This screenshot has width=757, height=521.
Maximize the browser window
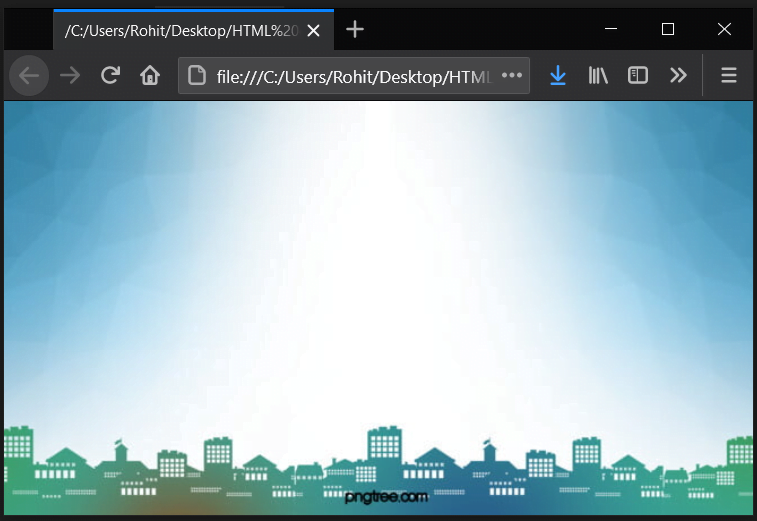click(668, 29)
